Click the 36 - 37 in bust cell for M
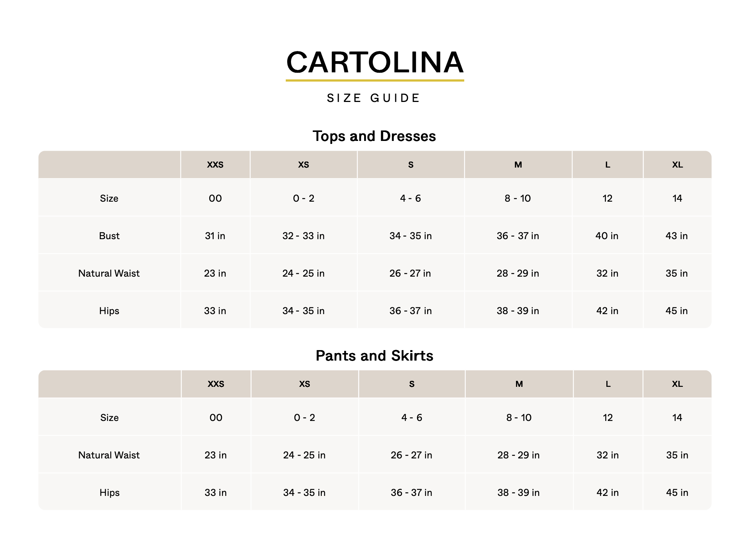The height and width of the screenshot is (560, 750). tap(518, 236)
